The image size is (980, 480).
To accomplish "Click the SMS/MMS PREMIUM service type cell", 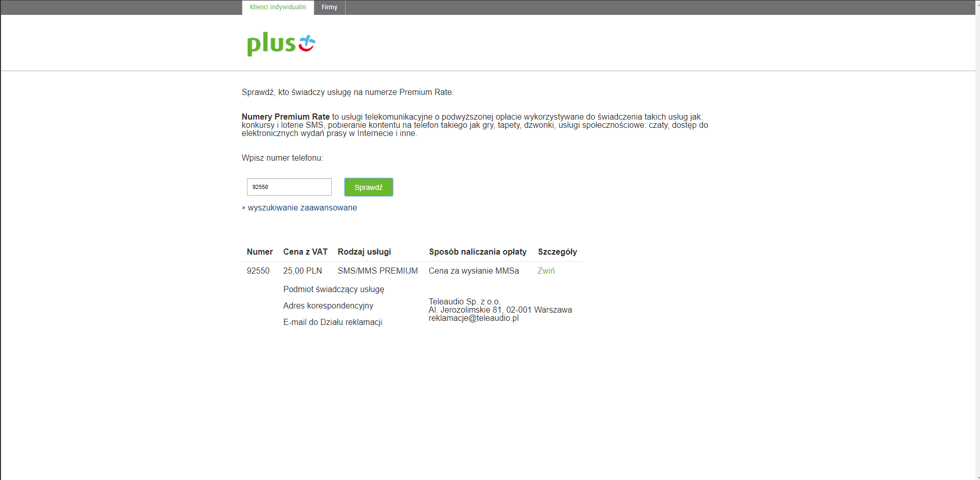I will click(378, 271).
